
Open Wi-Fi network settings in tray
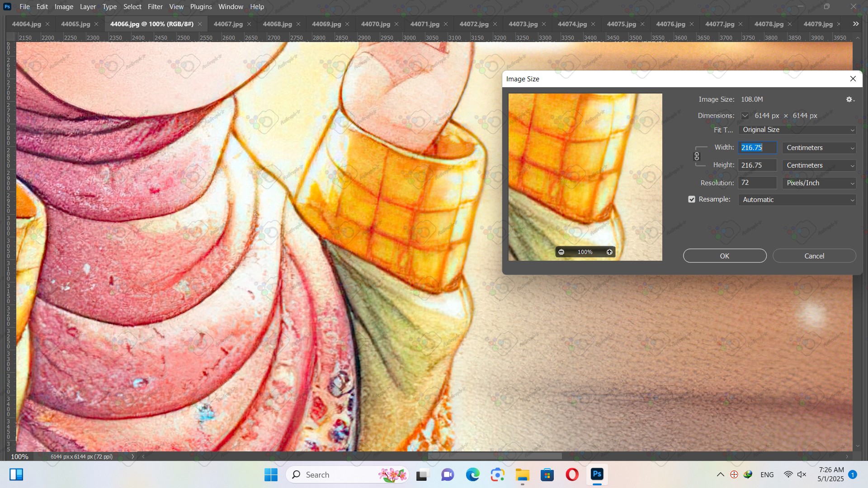point(788,474)
